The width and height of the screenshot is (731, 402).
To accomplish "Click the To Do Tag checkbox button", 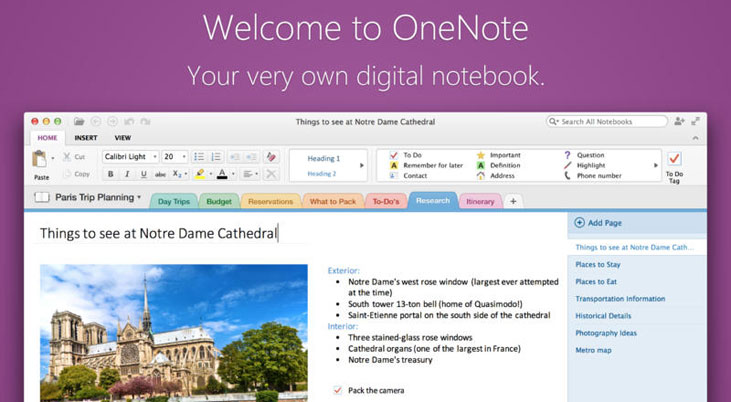I will 674,159.
